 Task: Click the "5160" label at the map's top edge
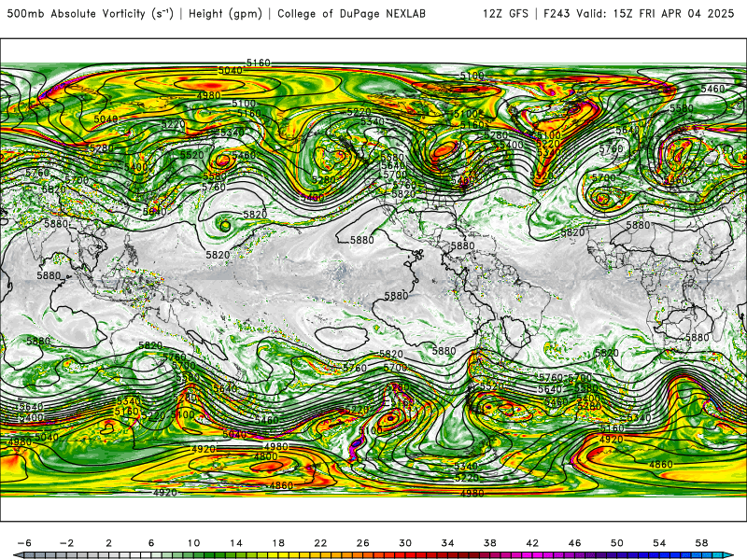tap(259, 63)
